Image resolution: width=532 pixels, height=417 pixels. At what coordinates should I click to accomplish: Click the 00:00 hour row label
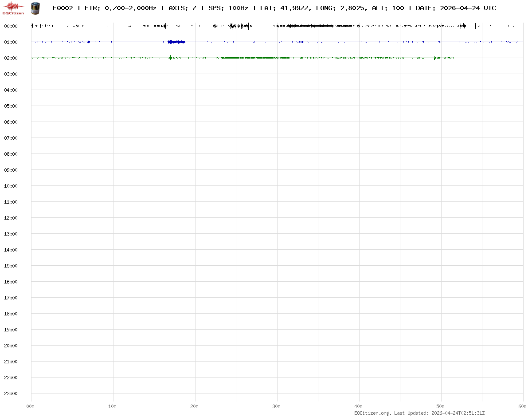coord(11,26)
